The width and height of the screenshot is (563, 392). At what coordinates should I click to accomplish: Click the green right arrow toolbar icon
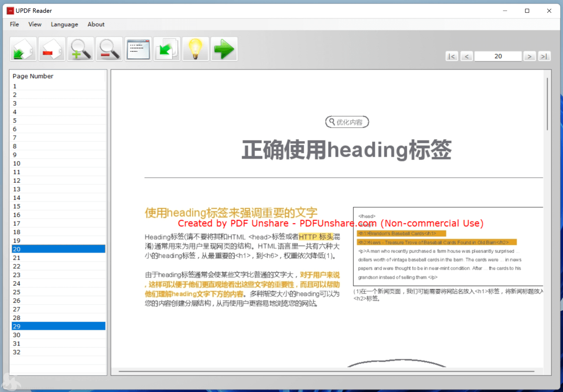pyautogui.click(x=224, y=49)
